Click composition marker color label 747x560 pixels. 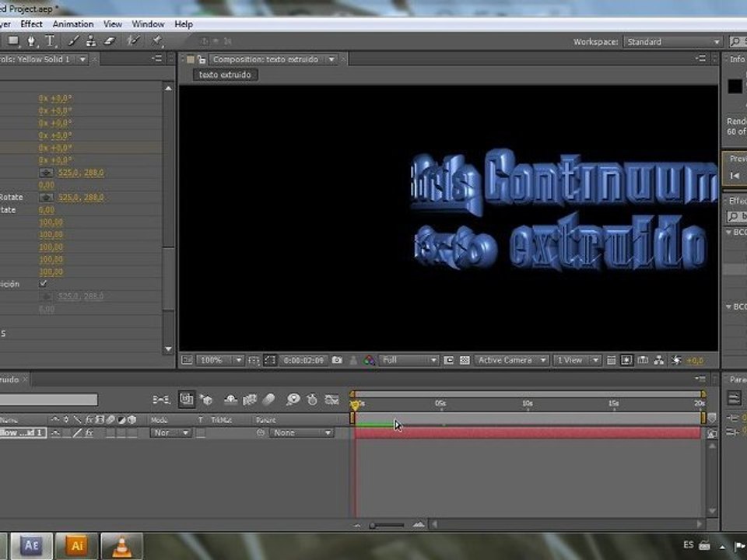191,60
